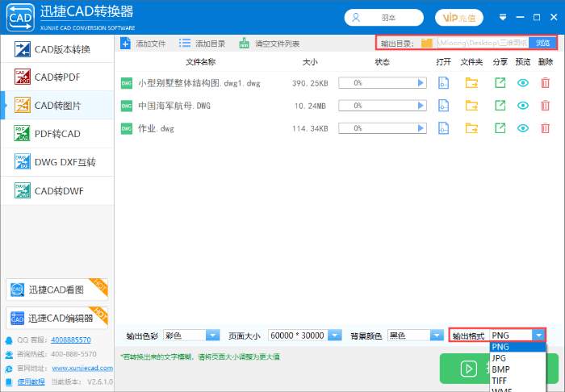Open the title bar dropdown menu icon

[x=503, y=17]
